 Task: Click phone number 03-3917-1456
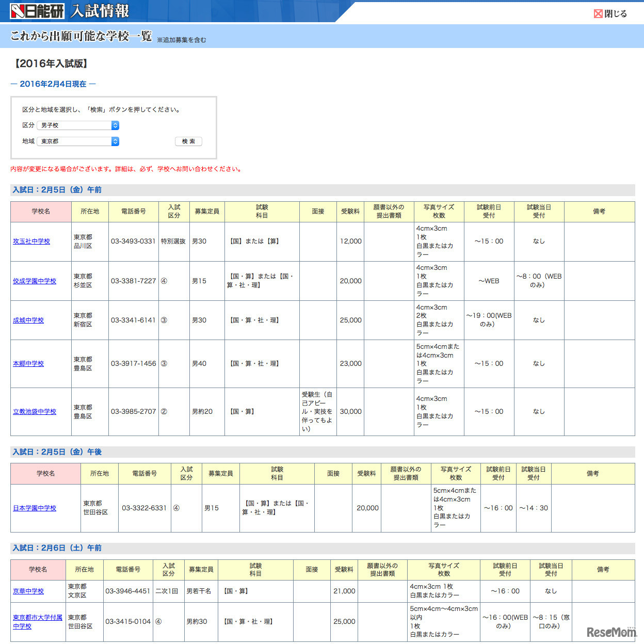133,364
